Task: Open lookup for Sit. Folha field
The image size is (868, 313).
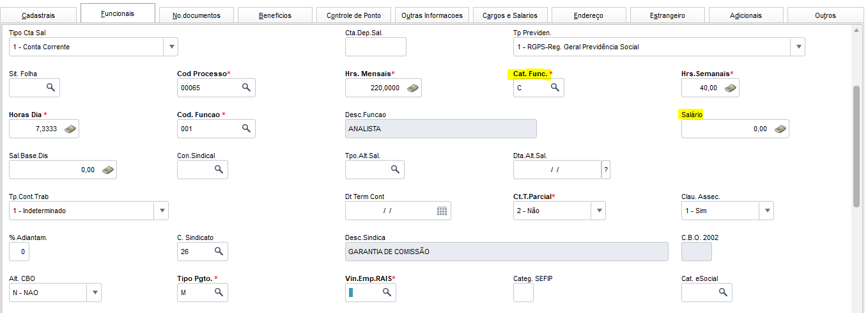Action: pyautogui.click(x=50, y=88)
